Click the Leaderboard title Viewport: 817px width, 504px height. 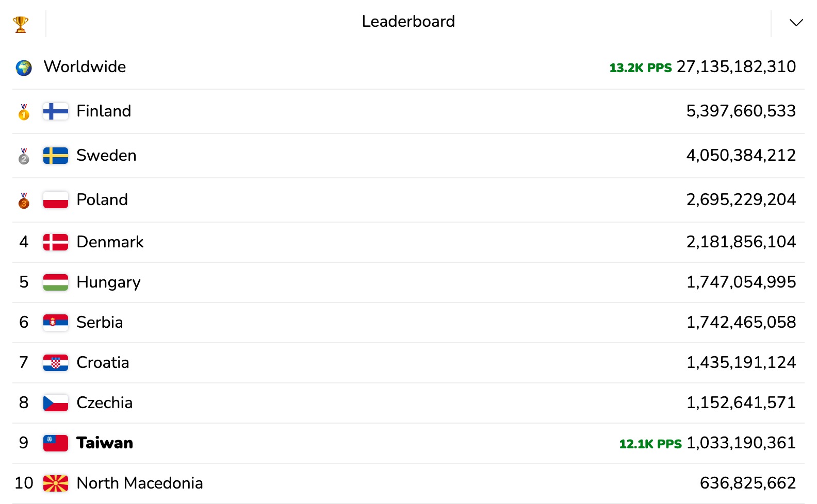pyautogui.click(x=408, y=21)
